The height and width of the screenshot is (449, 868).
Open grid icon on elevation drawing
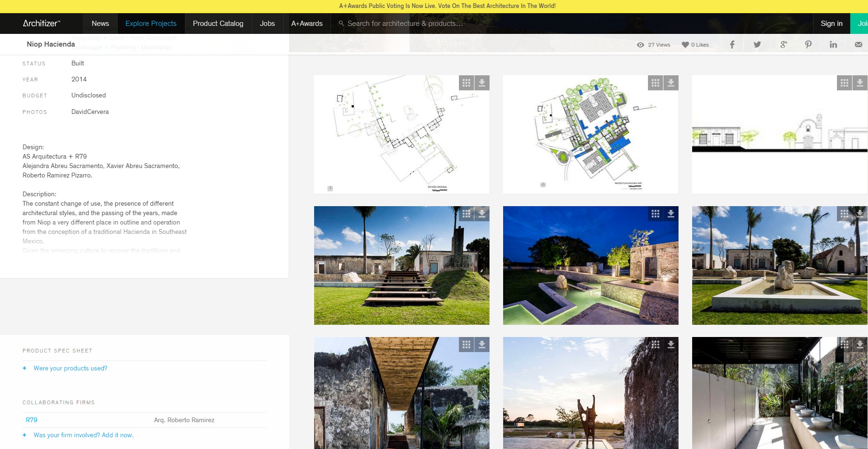[844, 83]
